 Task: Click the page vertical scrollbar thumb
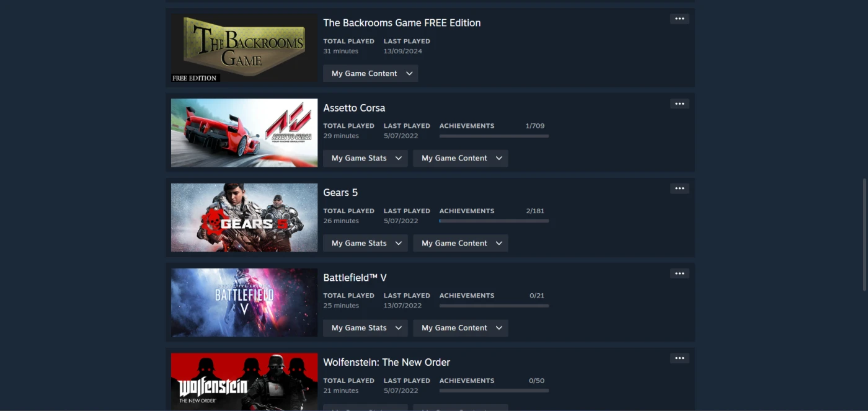pos(864,235)
